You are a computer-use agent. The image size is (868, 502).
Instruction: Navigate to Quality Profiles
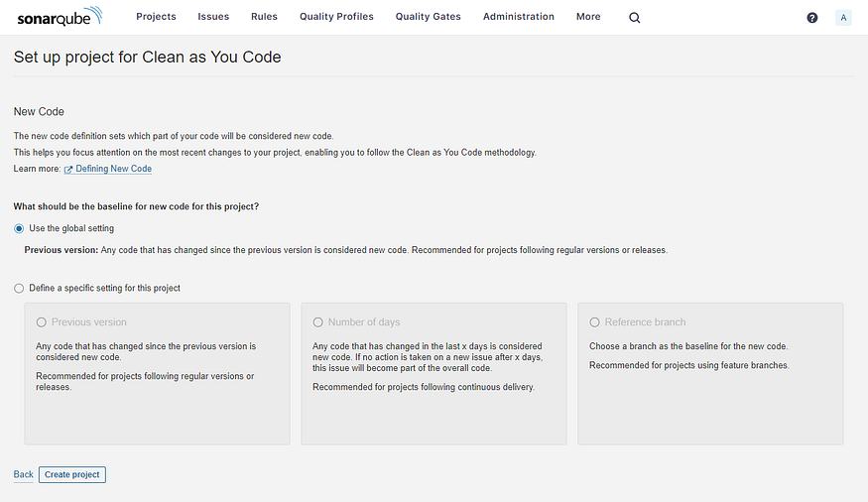(336, 17)
